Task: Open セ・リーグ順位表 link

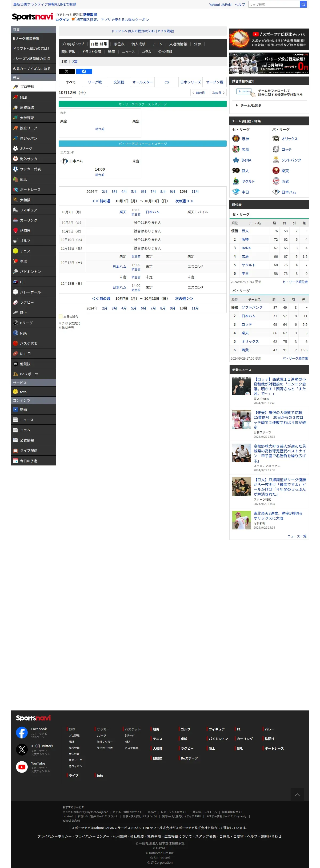Action: click(x=295, y=282)
